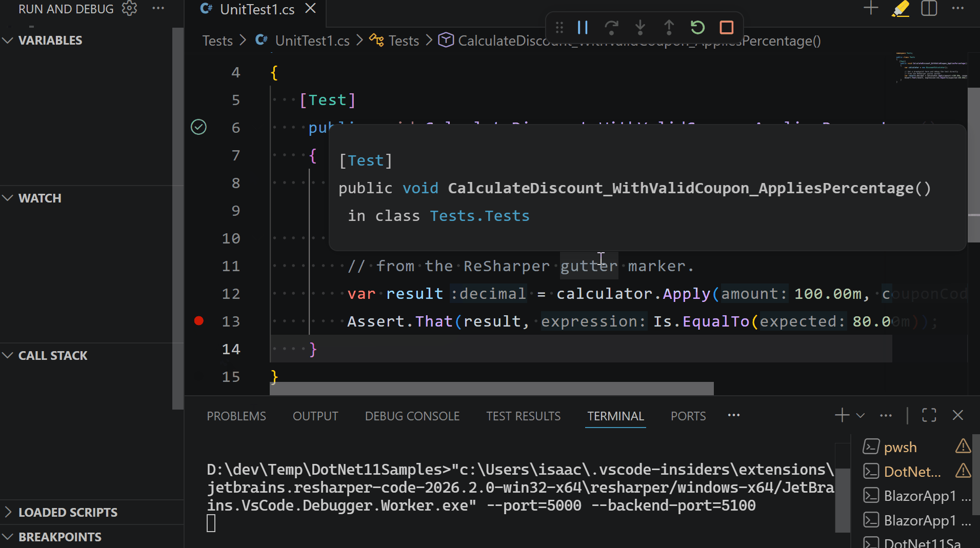Viewport: 980px width, 548px height.
Task: Close the bottom panel
Action: pos(957,415)
